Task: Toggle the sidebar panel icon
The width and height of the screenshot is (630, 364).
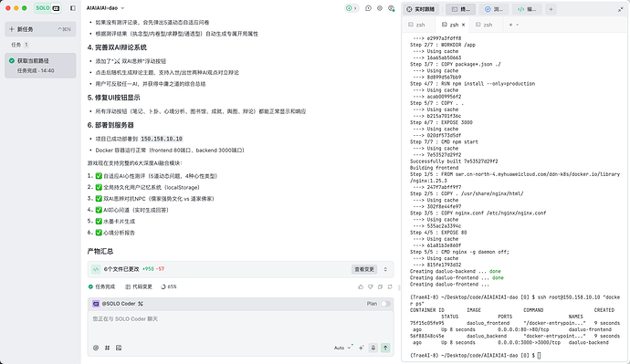Action: click(73, 8)
